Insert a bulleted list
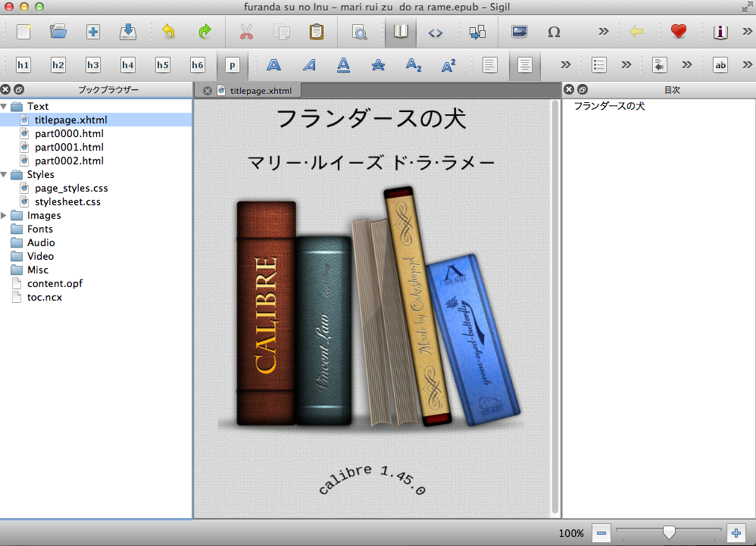Viewport: 756px width, 546px height. click(x=599, y=65)
